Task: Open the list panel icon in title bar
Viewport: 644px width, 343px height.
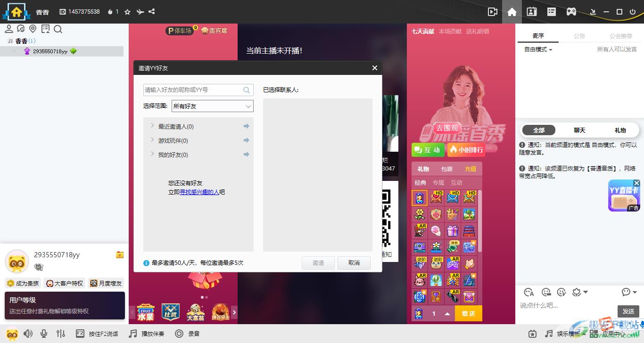Action: tap(552, 12)
